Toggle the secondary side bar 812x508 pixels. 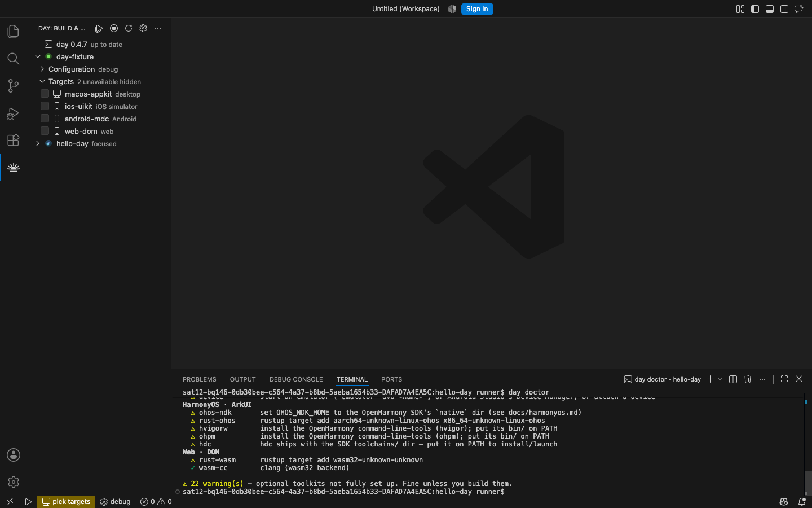click(x=784, y=9)
